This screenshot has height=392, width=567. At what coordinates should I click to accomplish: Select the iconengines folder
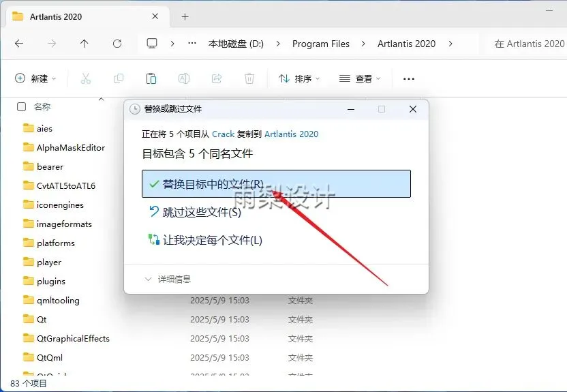click(x=53, y=205)
